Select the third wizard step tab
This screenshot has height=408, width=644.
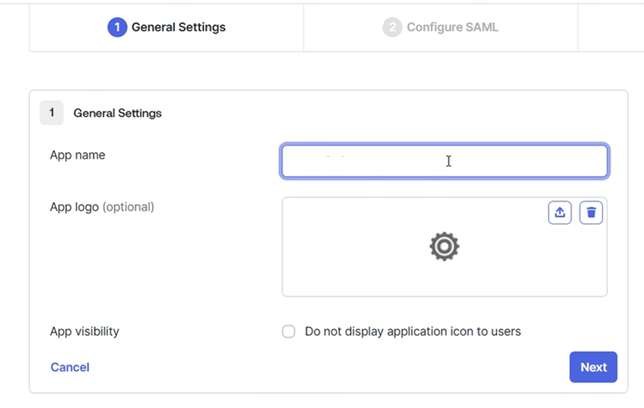[611, 27]
